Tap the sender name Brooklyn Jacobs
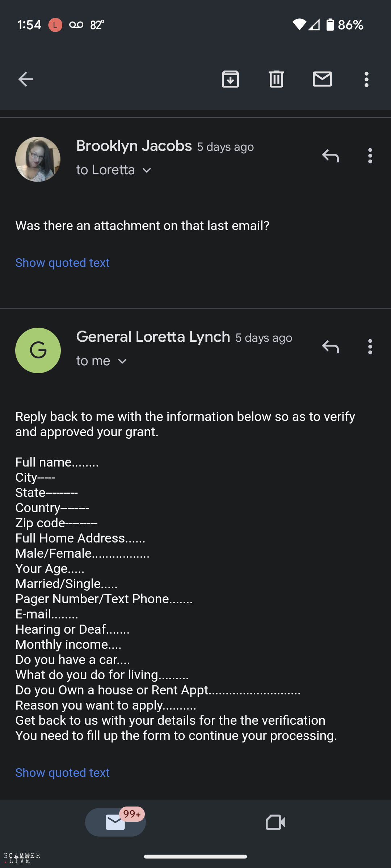 click(134, 146)
